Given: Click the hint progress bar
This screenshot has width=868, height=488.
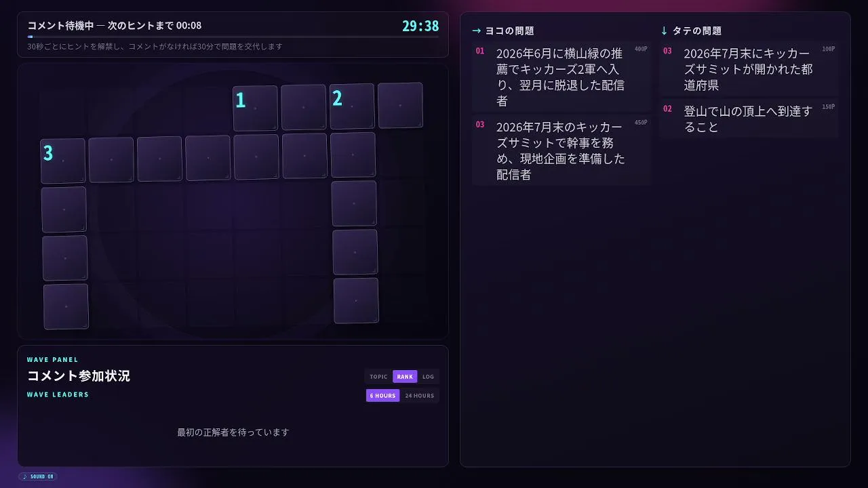Looking at the screenshot, I should tap(233, 37).
